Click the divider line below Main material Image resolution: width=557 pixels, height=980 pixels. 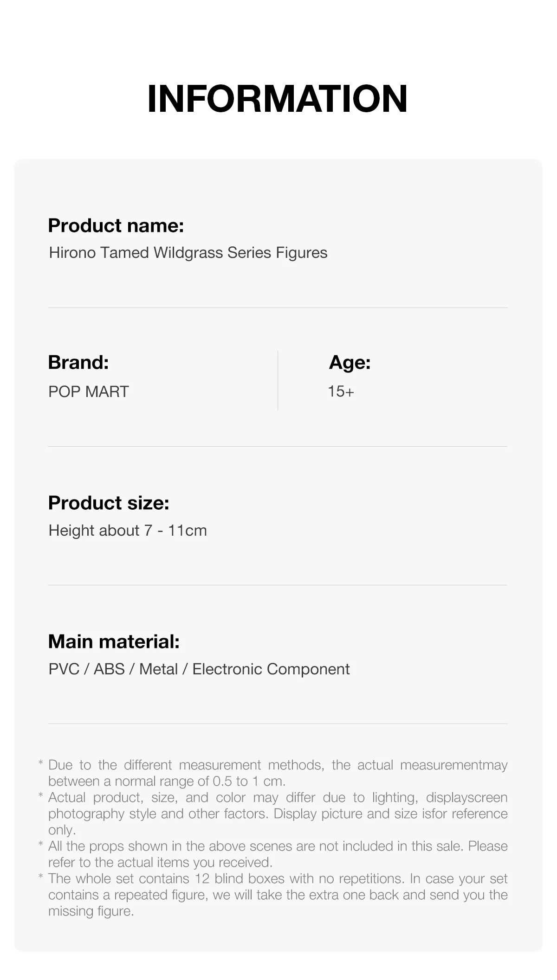point(278,724)
